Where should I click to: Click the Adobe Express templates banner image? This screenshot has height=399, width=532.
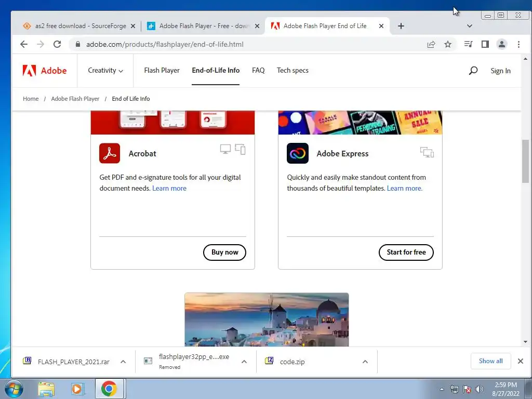click(x=361, y=123)
